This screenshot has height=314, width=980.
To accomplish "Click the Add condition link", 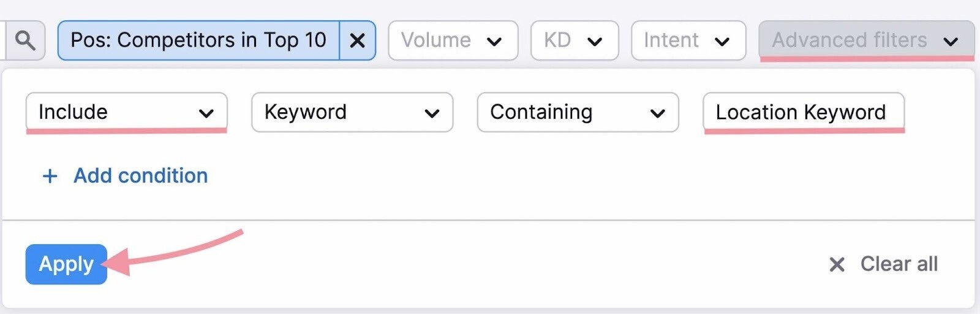I will (140, 176).
